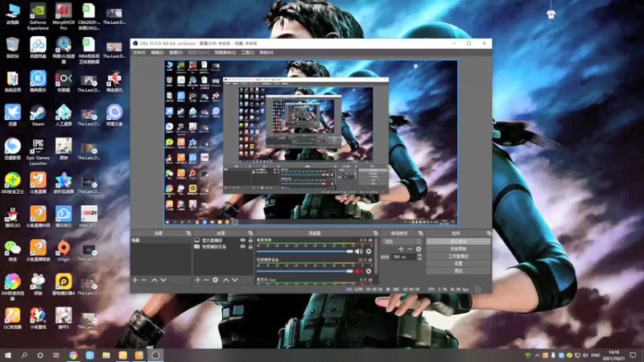Select the Video Capture Device source row

point(223,247)
